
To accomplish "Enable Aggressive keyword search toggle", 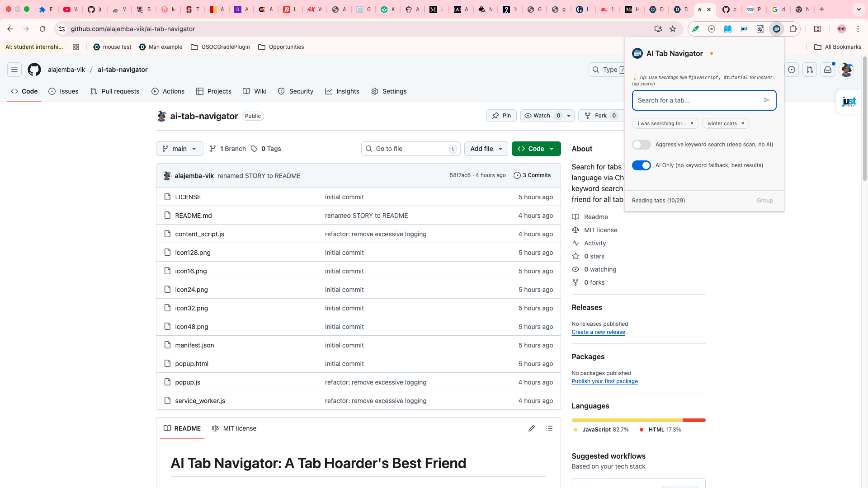I will (642, 145).
